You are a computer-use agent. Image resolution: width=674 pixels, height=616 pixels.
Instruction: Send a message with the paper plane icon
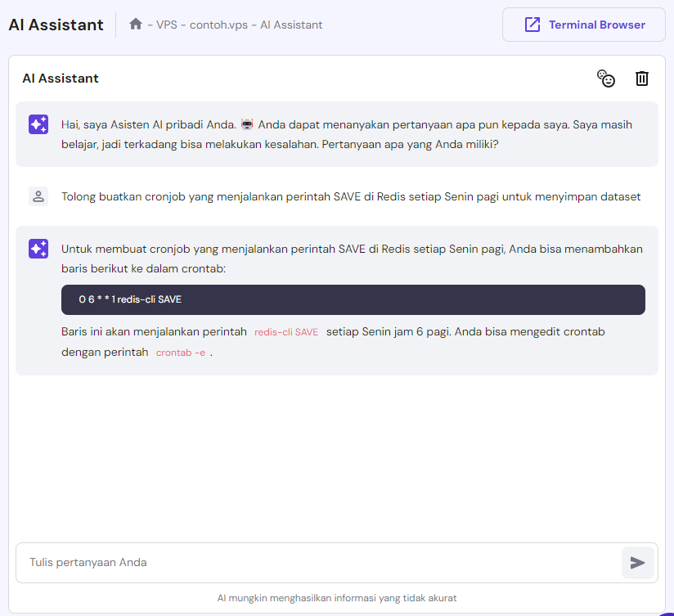(639, 562)
